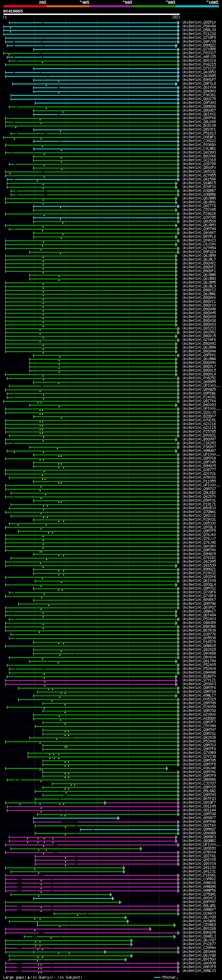Open hit UniRef100_Q5RLX9
The height and width of the screenshot is (980, 222).
(199, 30)
